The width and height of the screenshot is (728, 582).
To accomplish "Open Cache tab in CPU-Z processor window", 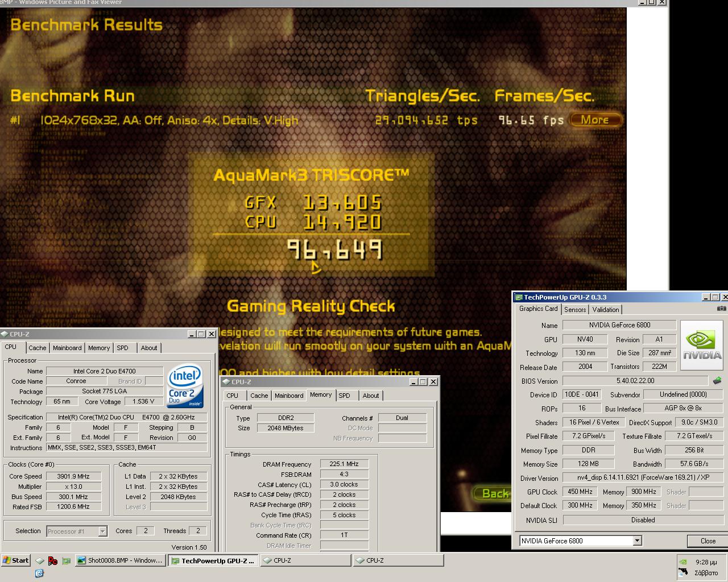I will coord(38,348).
